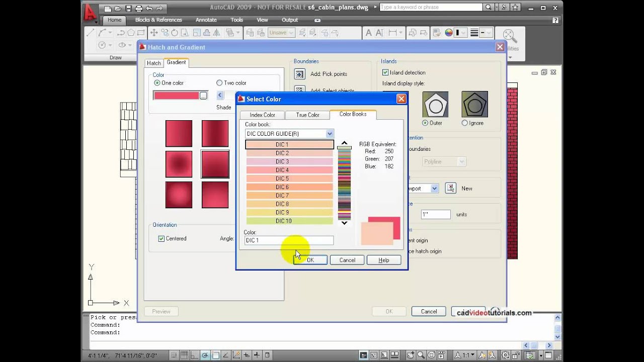Click the search binoculars icon in InfoCenter
Screen dimensions: 644x362
coord(489,8)
